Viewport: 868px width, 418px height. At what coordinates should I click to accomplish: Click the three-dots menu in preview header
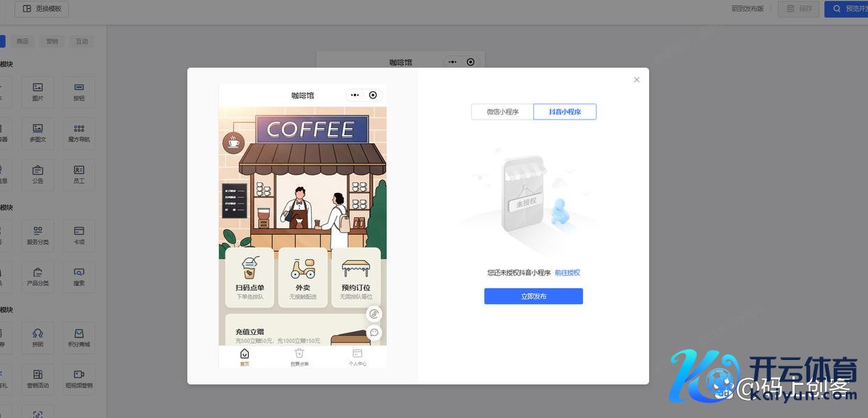click(x=355, y=95)
